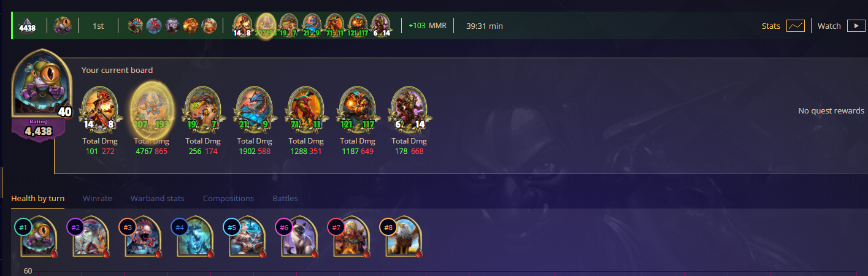868x276 pixels.
Task: Select the Compositions tab
Action: [x=228, y=198]
